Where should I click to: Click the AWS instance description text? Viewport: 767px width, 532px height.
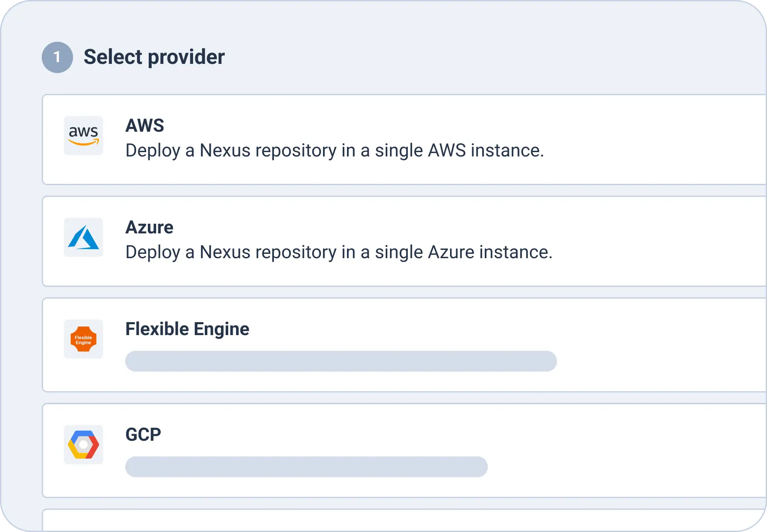pos(334,150)
